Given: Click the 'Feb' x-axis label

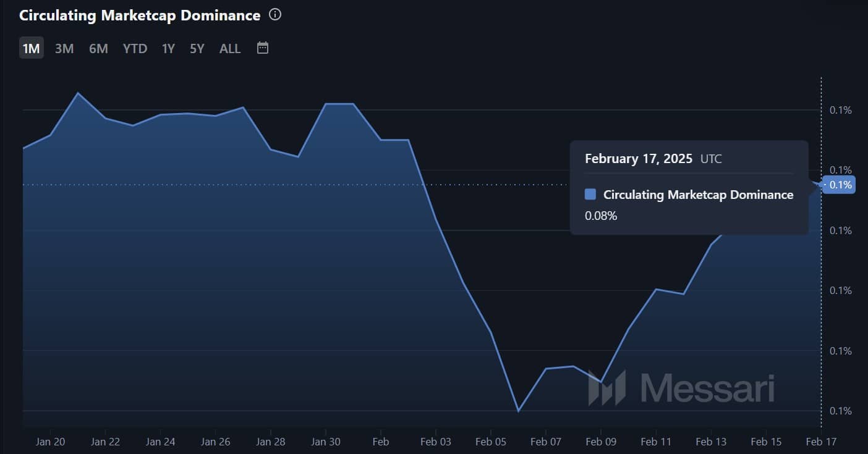Looking at the screenshot, I should pos(381,442).
